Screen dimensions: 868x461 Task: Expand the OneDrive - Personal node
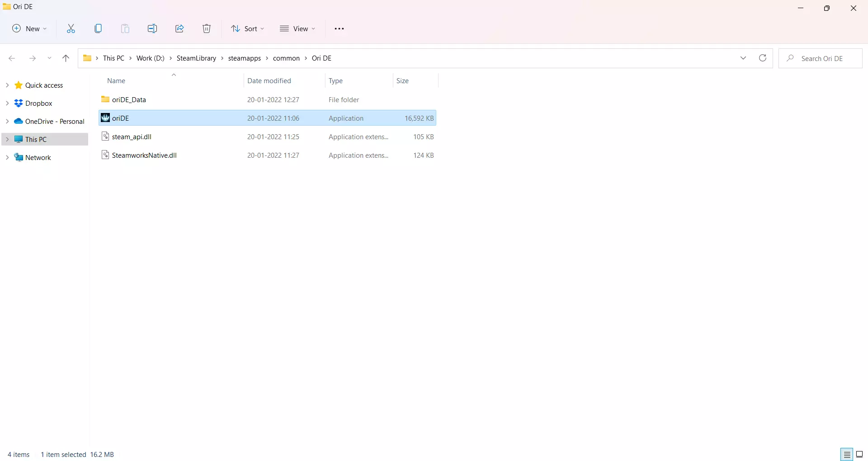point(7,121)
